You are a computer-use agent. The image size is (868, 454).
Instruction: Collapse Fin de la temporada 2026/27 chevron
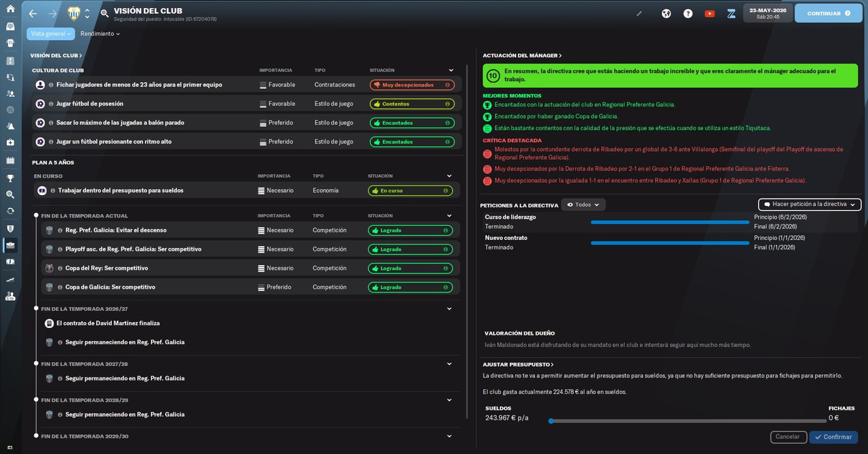449,309
